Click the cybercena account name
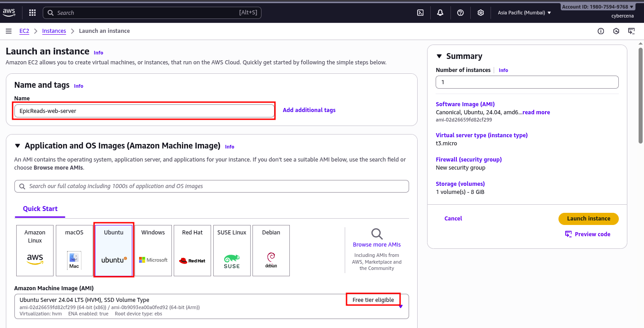Viewport: 644px width, 328px height. 622,16
